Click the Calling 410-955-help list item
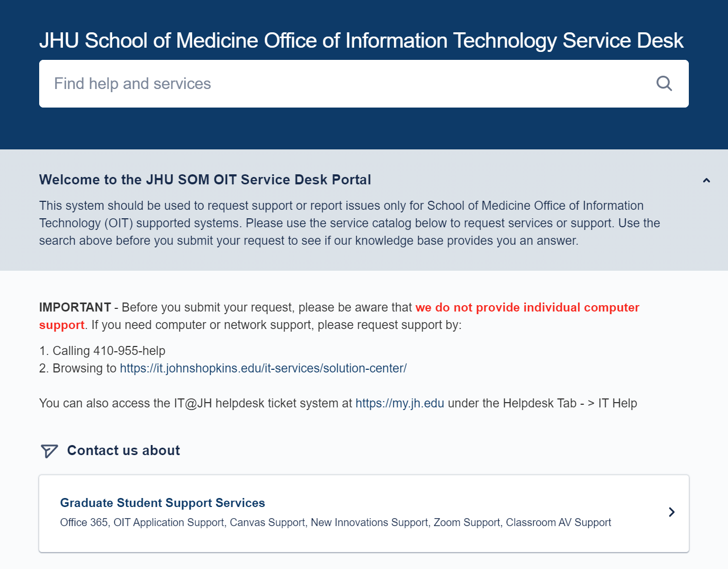Image resolution: width=728 pixels, height=569 pixels. click(102, 351)
